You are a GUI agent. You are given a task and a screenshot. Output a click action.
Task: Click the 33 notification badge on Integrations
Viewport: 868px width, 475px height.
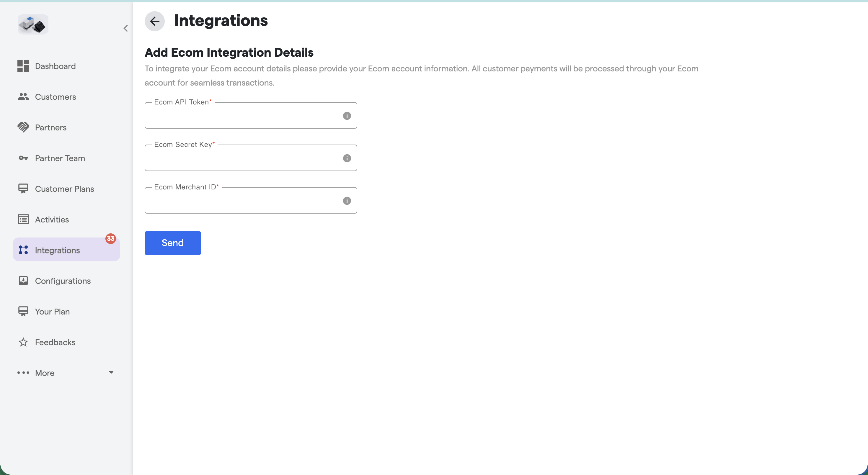point(110,239)
